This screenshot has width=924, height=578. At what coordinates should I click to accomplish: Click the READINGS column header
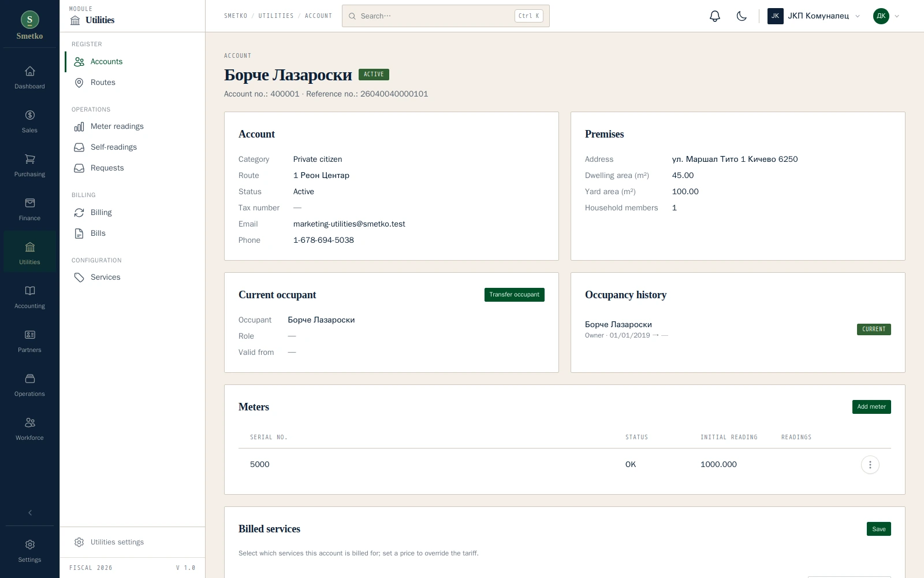click(x=796, y=438)
